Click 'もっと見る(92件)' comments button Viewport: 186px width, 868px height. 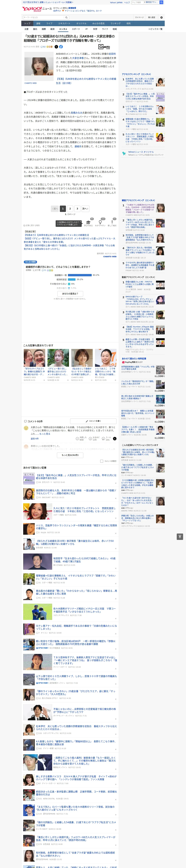click(x=70, y=455)
